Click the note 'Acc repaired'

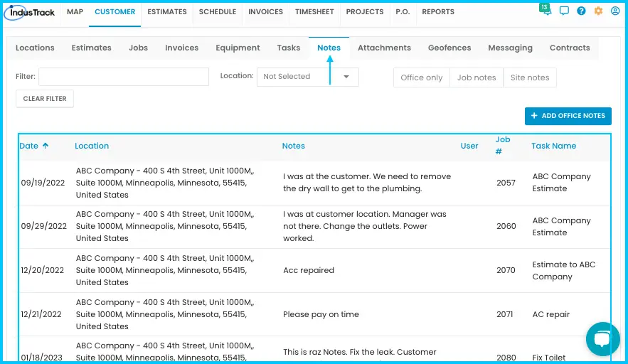309,270
